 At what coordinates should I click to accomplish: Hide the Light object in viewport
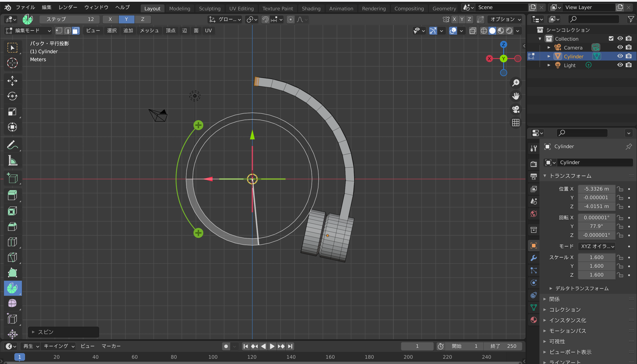(x=620, y=65)
